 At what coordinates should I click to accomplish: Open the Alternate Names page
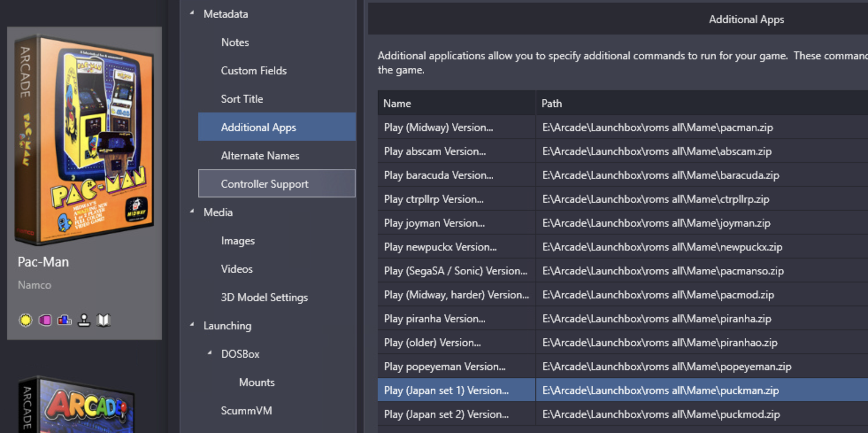coord(260,156)
